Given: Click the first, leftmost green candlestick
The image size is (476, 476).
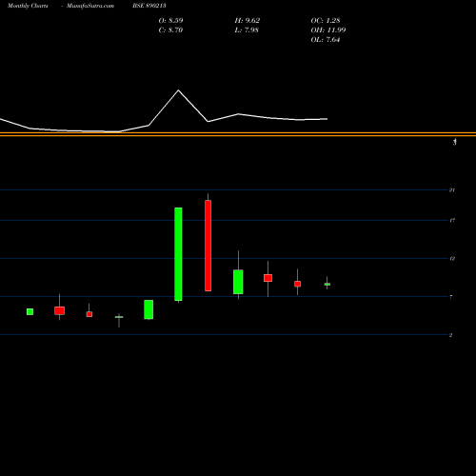Looking at the screenshot, I should (30, 311).
